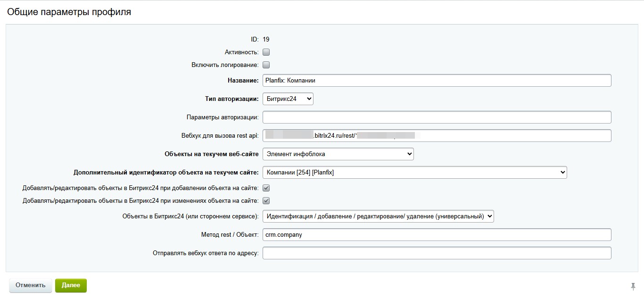The width and height of the screenshot is (644, 299).
Task: Click the bold Название label
Action: pyautogui.click(x=243, y=81)
